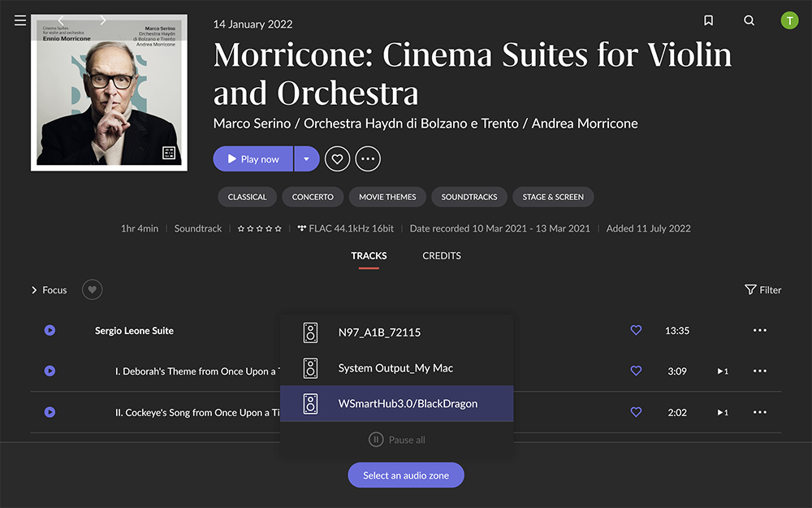Toggle favorite heart on Sergio Leone Suite
The height and width of the screenshot is (508, 812).
click(x=636, y=330)
